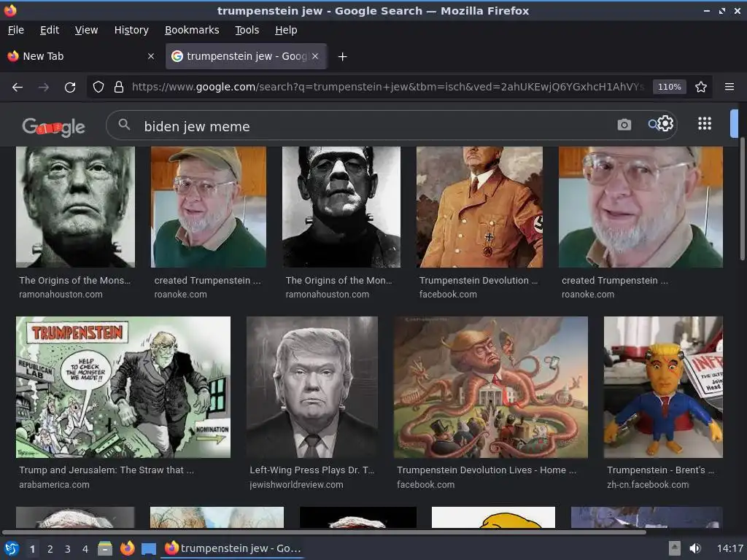Image resolution: width=747 pixels, height=560 pixels.
Task: Open system start menu in taskbar
Action: pos(11,548)
